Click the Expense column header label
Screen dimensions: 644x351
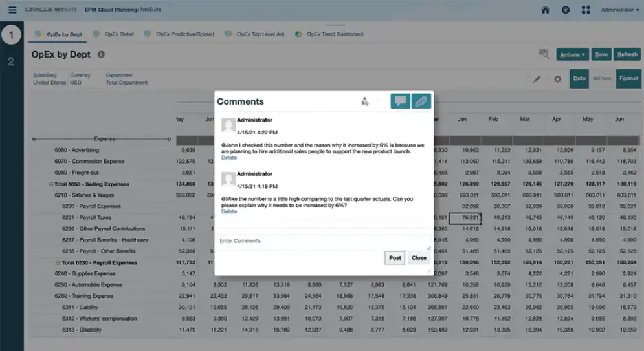pyautogui.click(x=104, y=139)
